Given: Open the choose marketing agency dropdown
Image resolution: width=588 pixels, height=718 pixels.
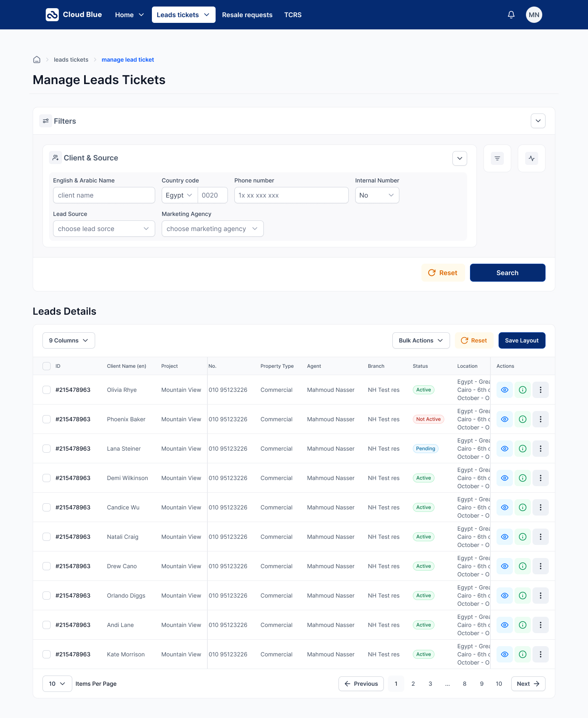Looking at the screenshot, I should [x=213, y=229].
